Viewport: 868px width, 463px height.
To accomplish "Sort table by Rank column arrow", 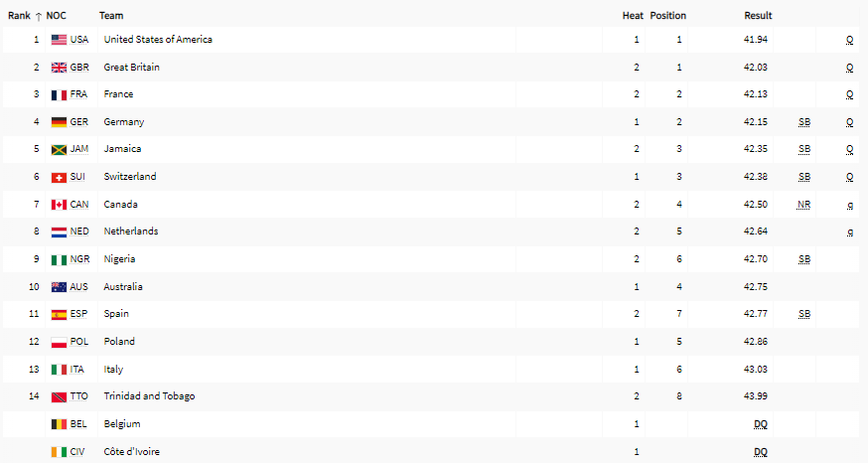I will tap(39, 16).
